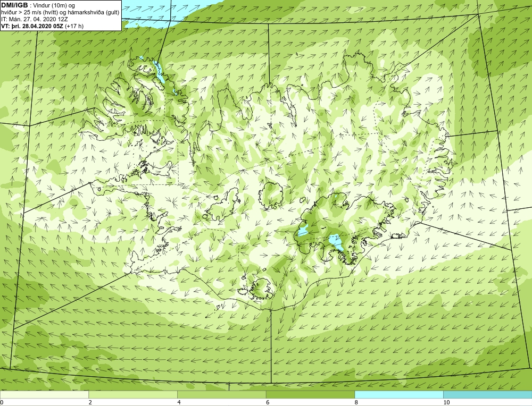Click the valid time 'VT: þri. 28.04.2020 05Z' text
The image size is (532, 406).
click(32, 26)
